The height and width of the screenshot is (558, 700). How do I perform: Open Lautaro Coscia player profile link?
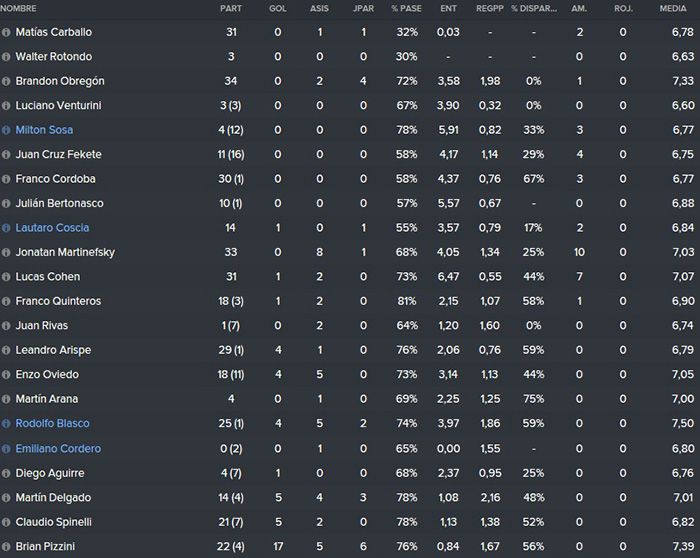tap(52, 228)
